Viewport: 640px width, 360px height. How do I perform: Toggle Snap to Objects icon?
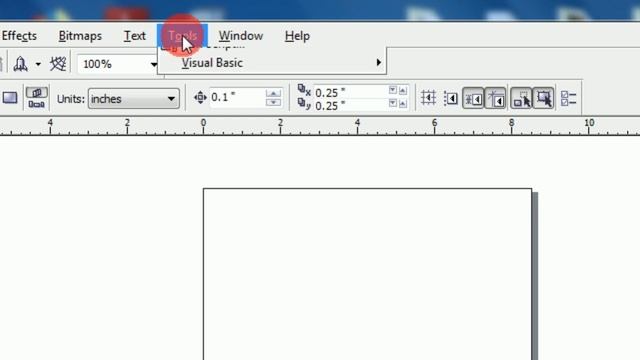click(473, 98)
